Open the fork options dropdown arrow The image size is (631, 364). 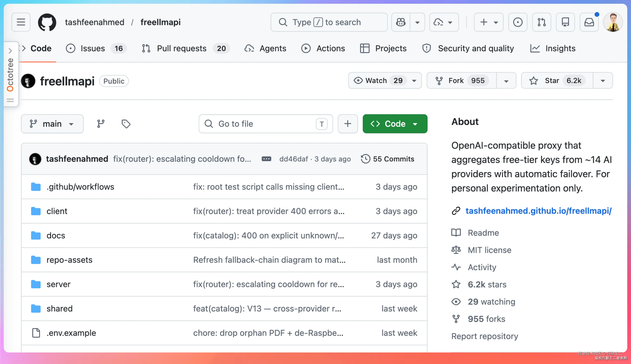click(x=506, y=81)
